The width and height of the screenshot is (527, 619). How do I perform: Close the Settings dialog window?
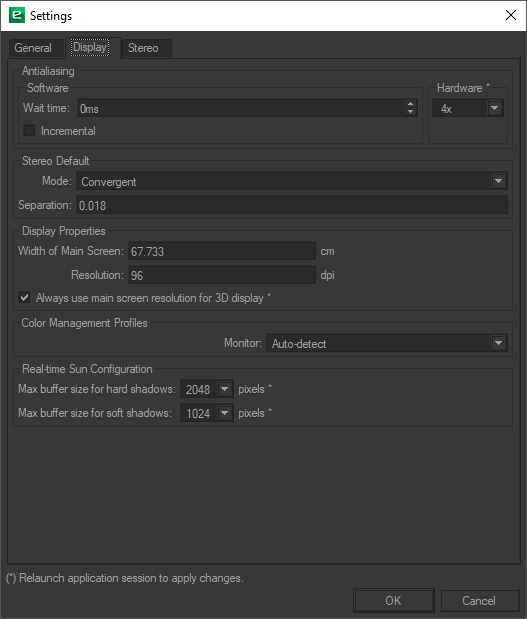[511, 15]
